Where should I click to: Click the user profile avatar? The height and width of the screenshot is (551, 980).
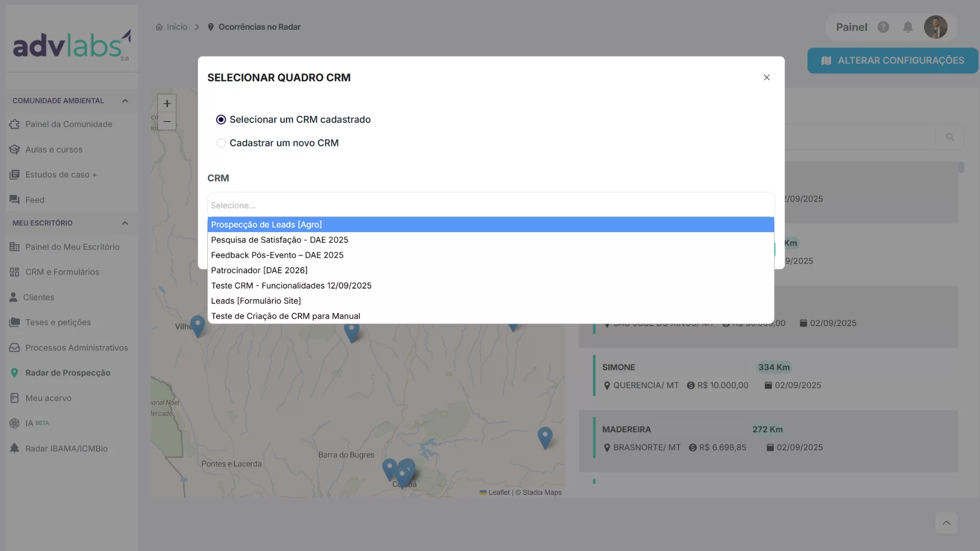pos(935,27)
